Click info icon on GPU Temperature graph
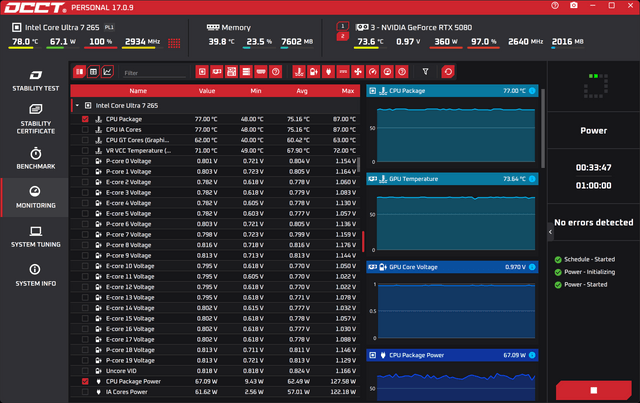 [532, 179]
